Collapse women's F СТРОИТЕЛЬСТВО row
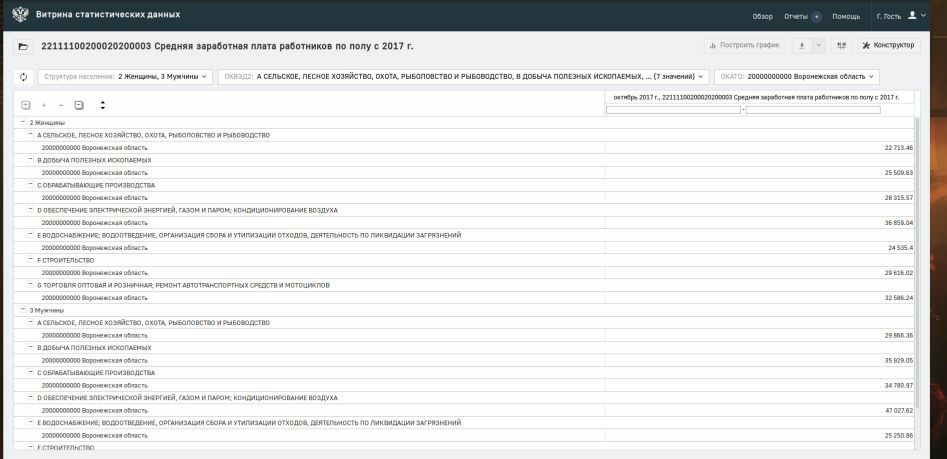The height and width of the screenshot is (459, 947). click(31, 260)
